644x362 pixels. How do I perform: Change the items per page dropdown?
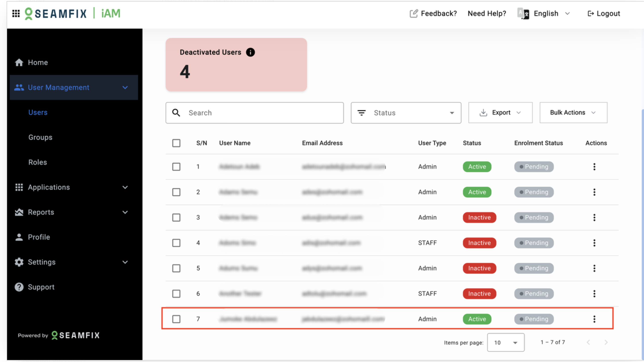coord(506,343)
